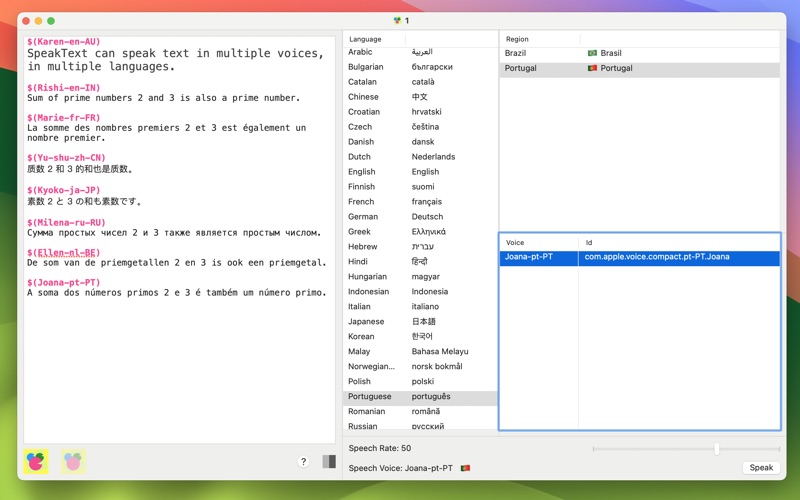Click the Portugal flag in Region list

(x=592, y=68)
